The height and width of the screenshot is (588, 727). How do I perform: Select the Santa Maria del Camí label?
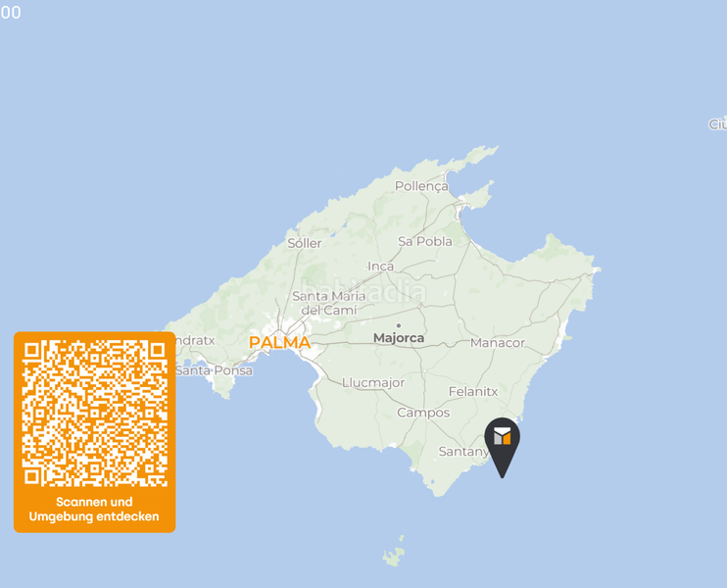pos(329,303)
